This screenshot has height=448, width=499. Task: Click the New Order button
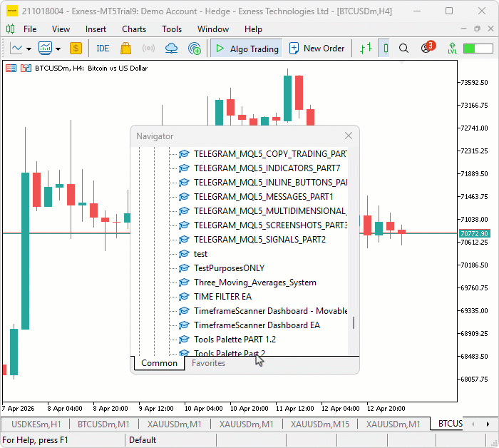(317, 49)
